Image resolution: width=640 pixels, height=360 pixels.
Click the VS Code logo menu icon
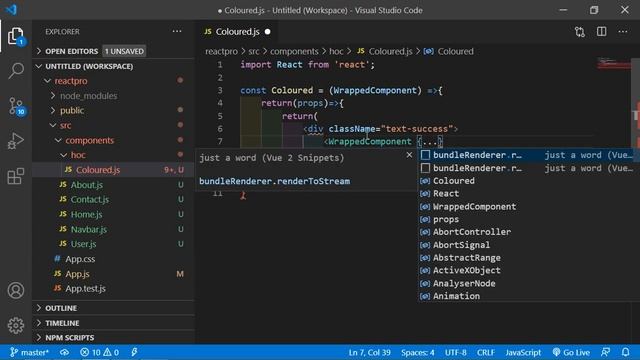[x=11, y=10]
